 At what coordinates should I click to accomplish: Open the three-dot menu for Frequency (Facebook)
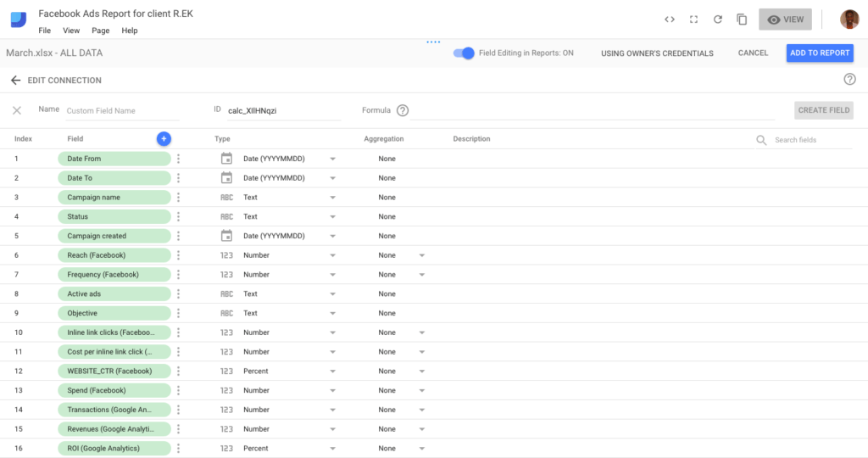click(178, 275)
